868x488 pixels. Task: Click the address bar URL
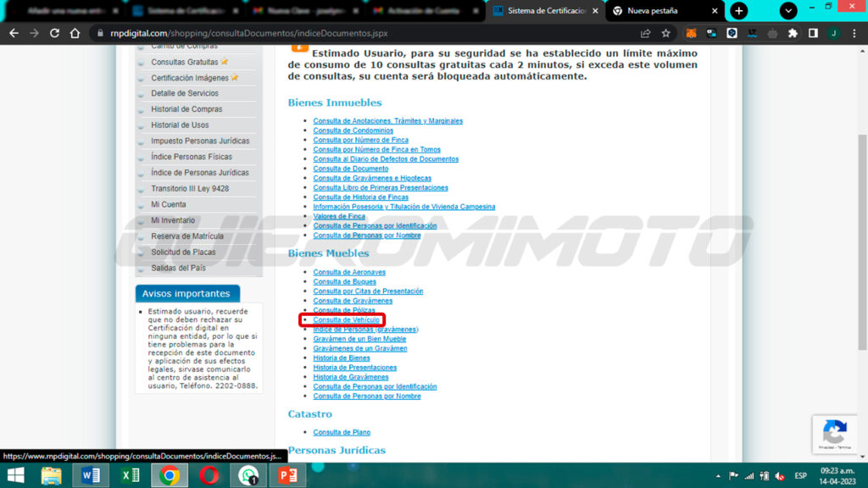point(249,33)
